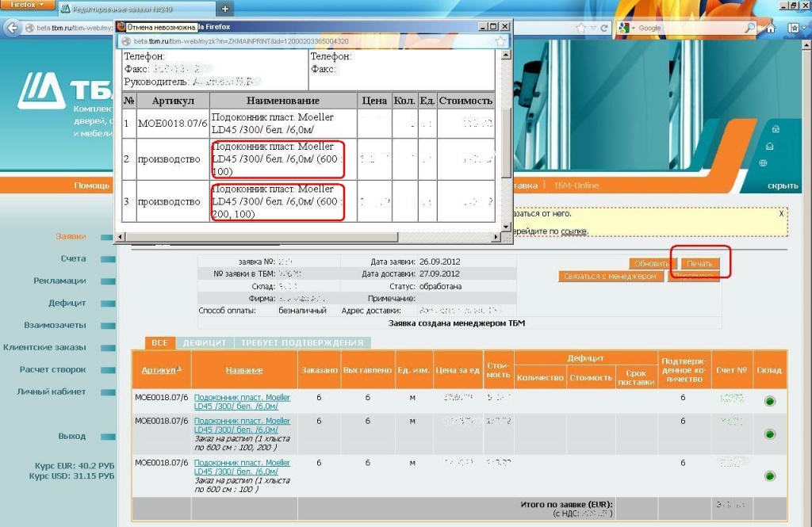Viewport: 812px width, 527px height.
Task: Hide the banner via "скрыть"
Action: 783,185
